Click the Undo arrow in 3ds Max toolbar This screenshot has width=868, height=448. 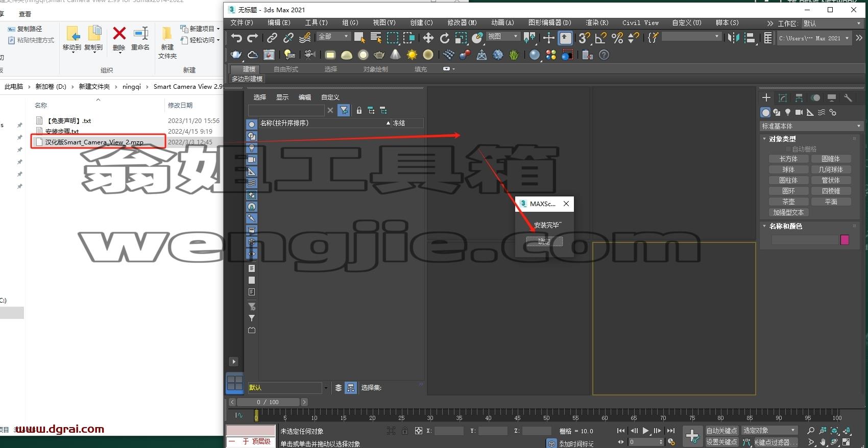point(236,38)
